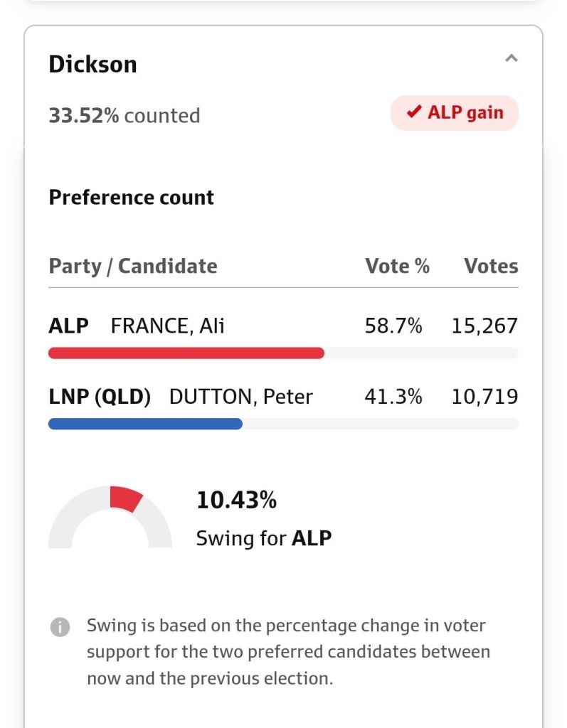Click the Vote % column header
Image resolution: width=567 pixels, height=728 pixels.
pyautogui.click(x=397, y=267)
